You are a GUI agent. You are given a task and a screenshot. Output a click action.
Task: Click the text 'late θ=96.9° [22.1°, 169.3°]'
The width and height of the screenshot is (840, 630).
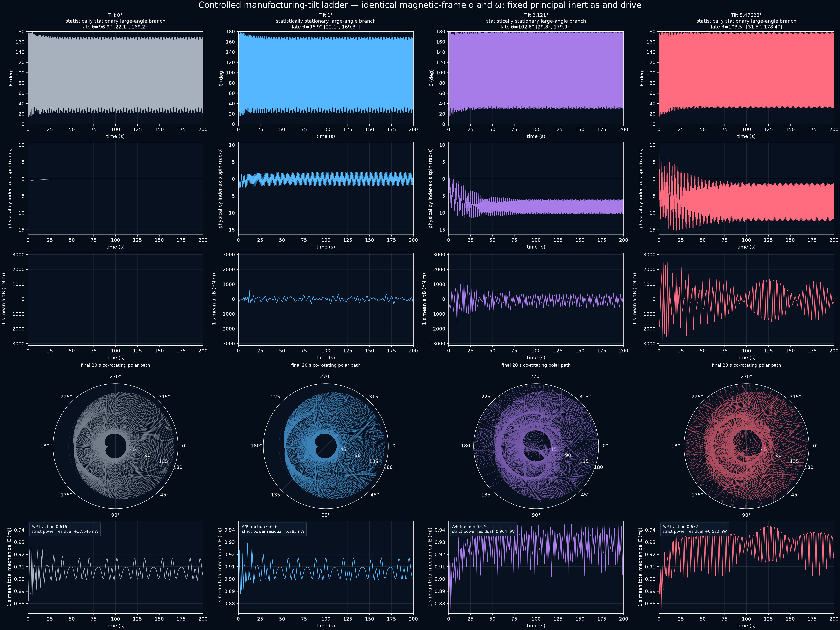(326, 27)
